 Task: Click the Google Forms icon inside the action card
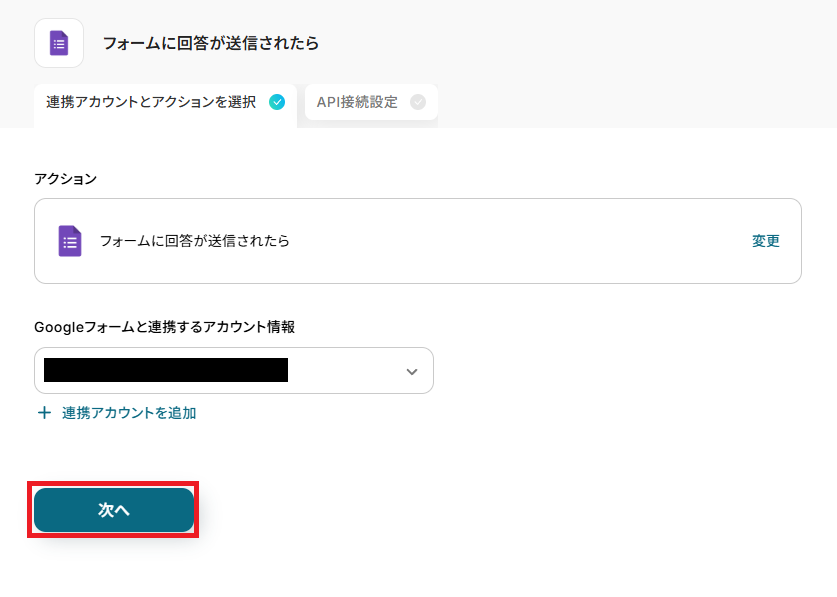pyautogui.click(x=70, y=241)
